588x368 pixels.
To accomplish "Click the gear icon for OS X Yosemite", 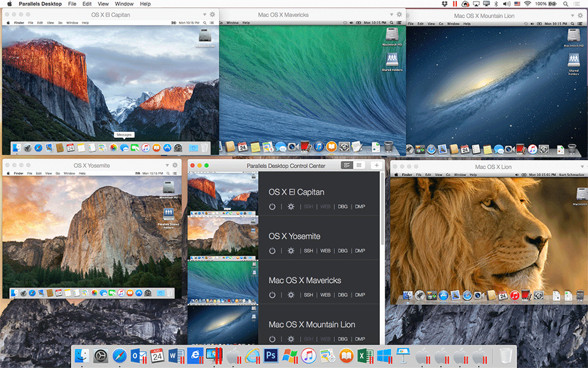I will tap(290, 250).
